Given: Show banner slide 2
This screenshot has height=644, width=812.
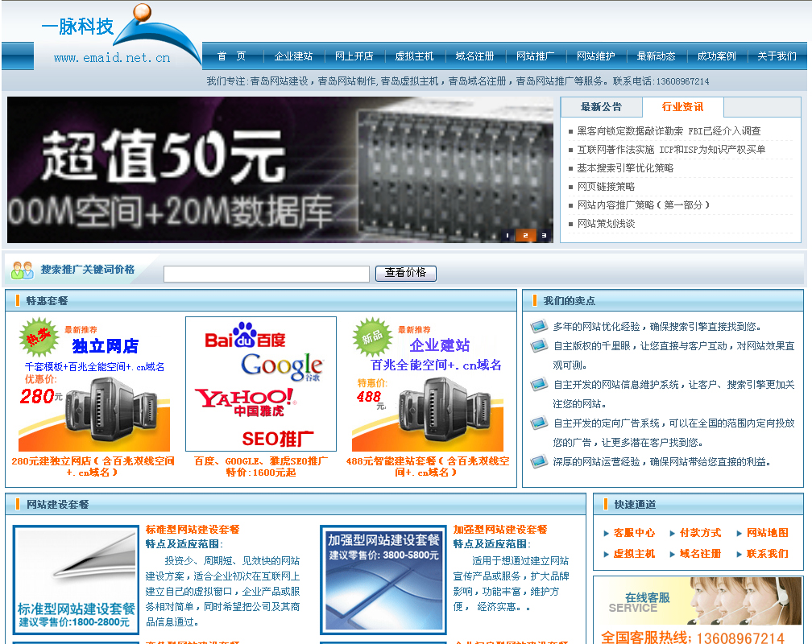Looking at the screenshot, I should pyautogui.click(x=525, y=236).
